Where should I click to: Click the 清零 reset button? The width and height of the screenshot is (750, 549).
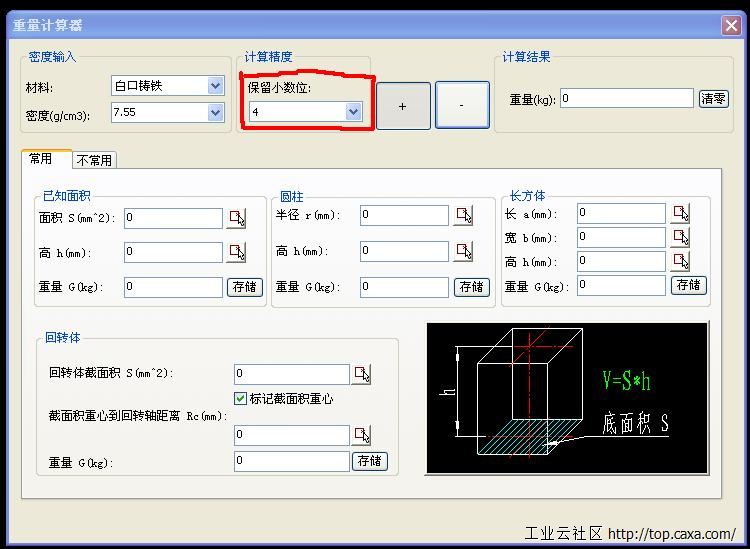point(713,99)
